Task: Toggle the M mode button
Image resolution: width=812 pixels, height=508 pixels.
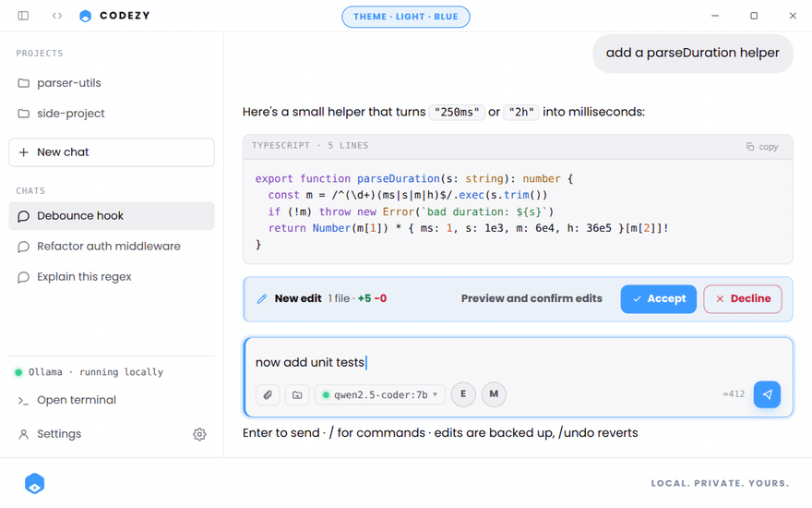Action: click(x=494, y=394)
